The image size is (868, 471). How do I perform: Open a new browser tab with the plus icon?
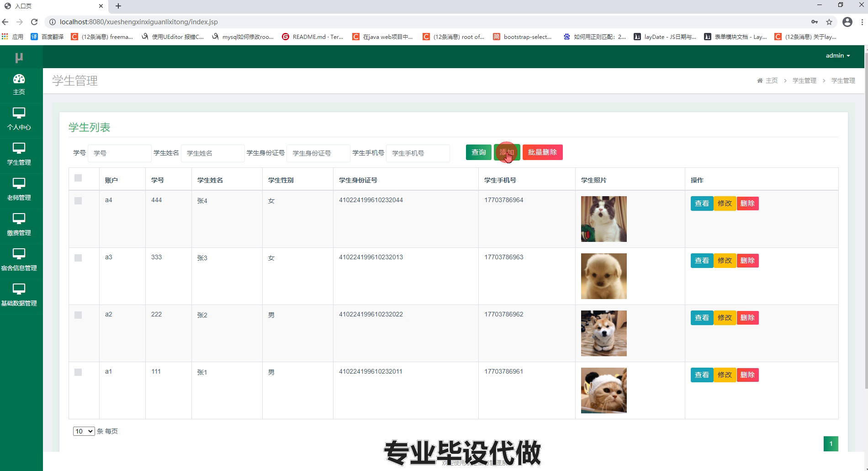pyautogui.click(x=118, y=6)
